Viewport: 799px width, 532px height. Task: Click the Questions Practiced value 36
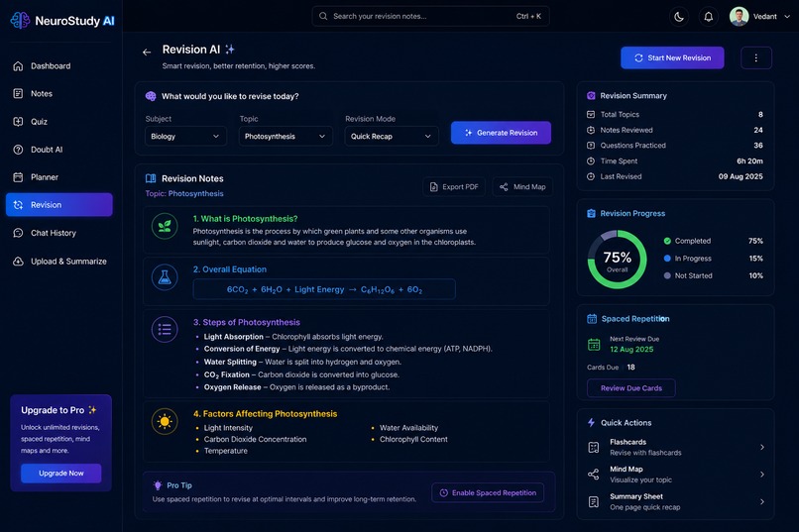click(x=758, y=145)
